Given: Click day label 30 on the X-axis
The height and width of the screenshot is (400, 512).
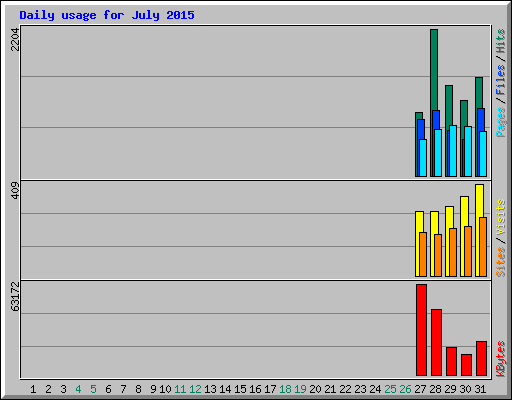Looking at the screenshot, I should pyautogui.click(x=465, y=389).
